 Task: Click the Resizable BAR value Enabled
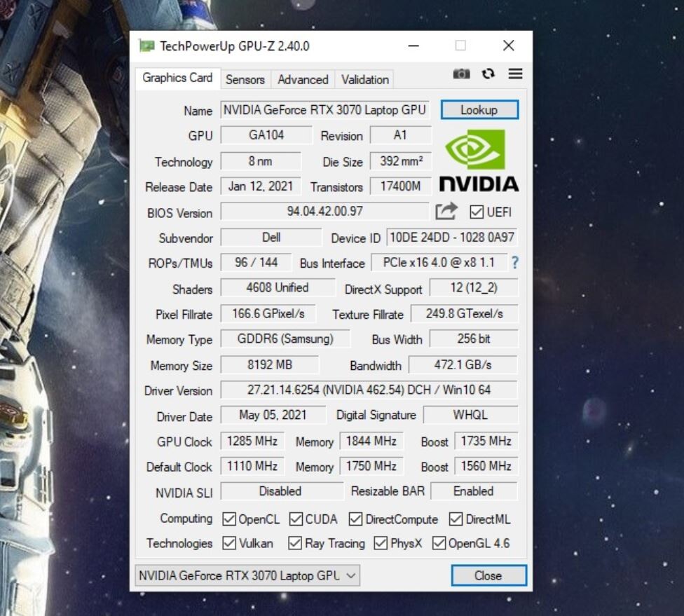[474, 491]
